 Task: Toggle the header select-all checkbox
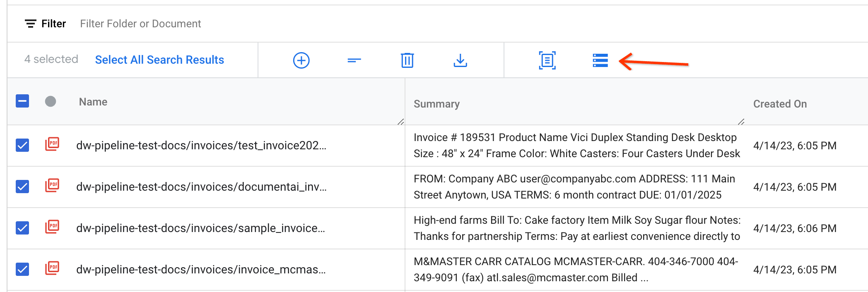pos(22,101)
